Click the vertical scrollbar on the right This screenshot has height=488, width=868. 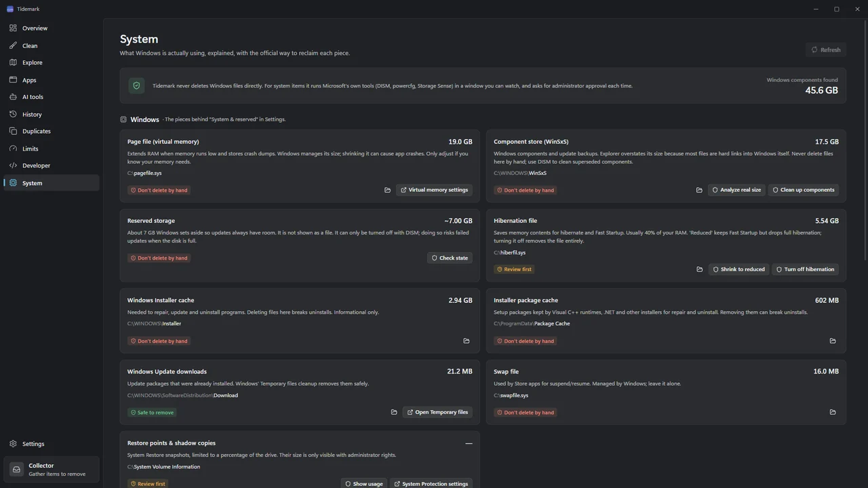coord(865,142)
